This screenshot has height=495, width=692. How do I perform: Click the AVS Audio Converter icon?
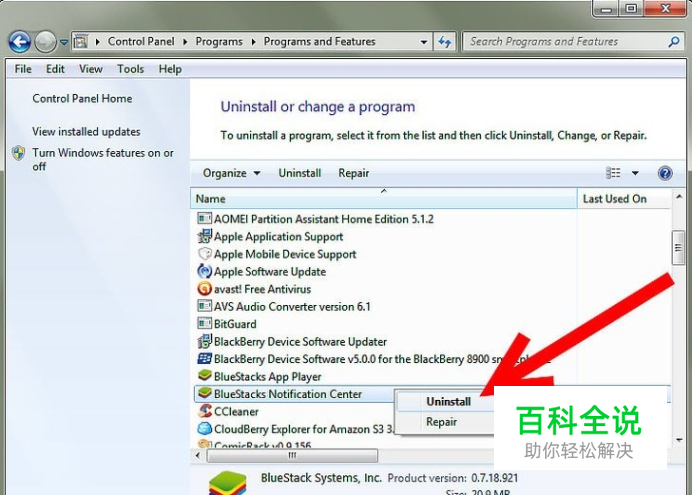tap(204, 306)
